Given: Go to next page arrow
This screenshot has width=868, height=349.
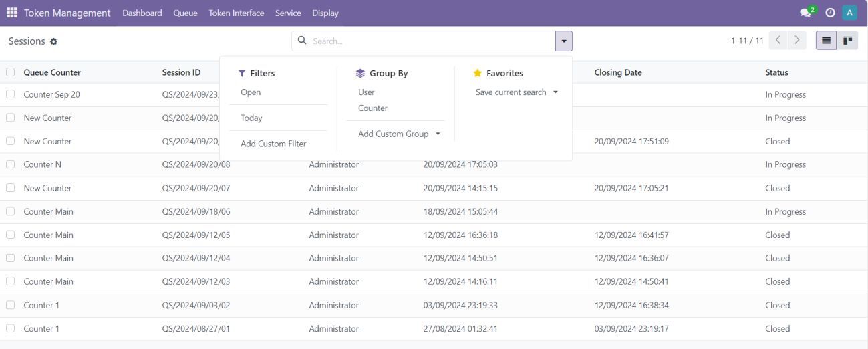Looking at the screenshot, I should pos(796,41).
